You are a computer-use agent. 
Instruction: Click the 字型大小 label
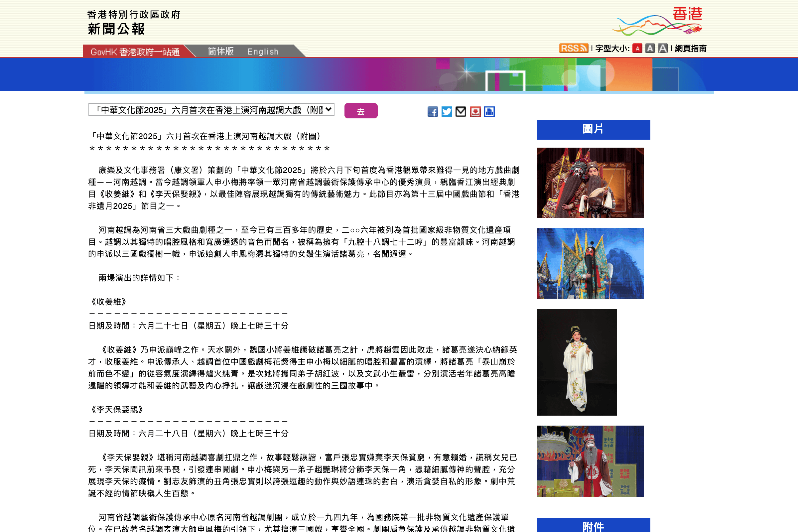(612, 49)
